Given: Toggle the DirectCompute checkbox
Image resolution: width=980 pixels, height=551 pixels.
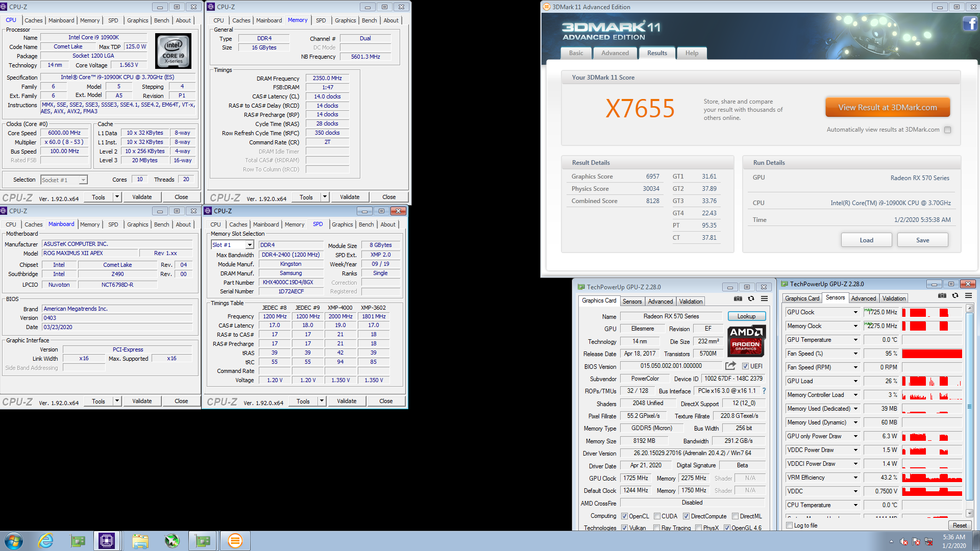Looking at the screenshot, I should click(x=686, y=516).
